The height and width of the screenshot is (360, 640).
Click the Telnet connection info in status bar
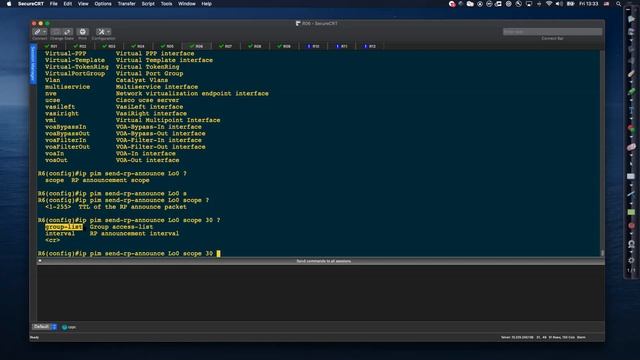[517, 338]
